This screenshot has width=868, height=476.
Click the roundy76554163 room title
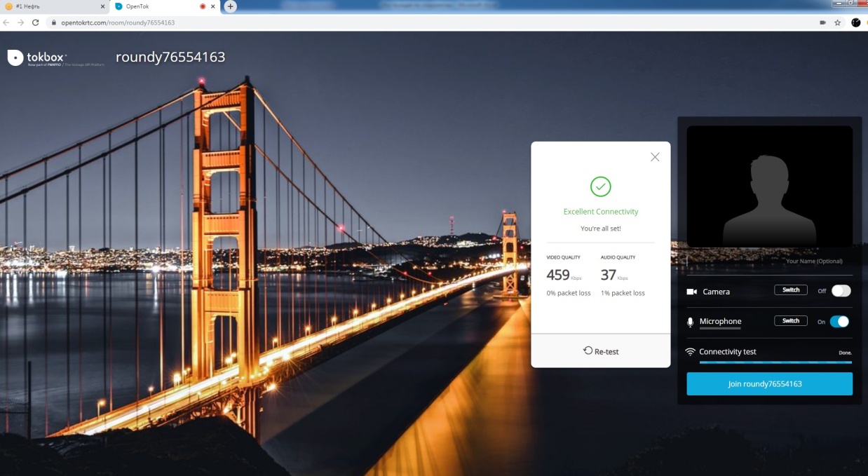point(170,57)
